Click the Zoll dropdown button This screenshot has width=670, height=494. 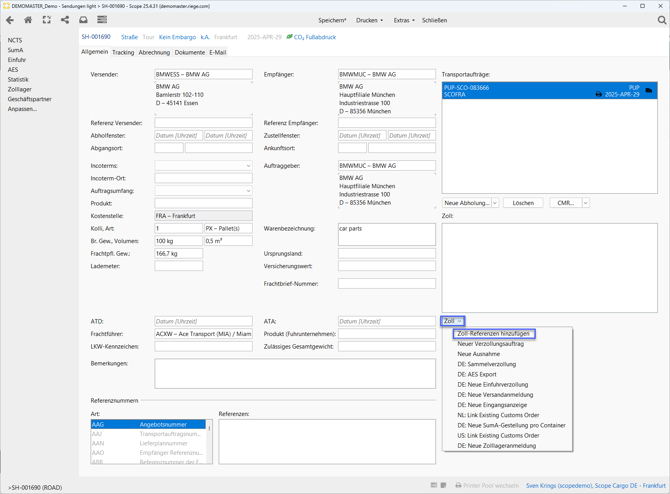click(453, 321)
